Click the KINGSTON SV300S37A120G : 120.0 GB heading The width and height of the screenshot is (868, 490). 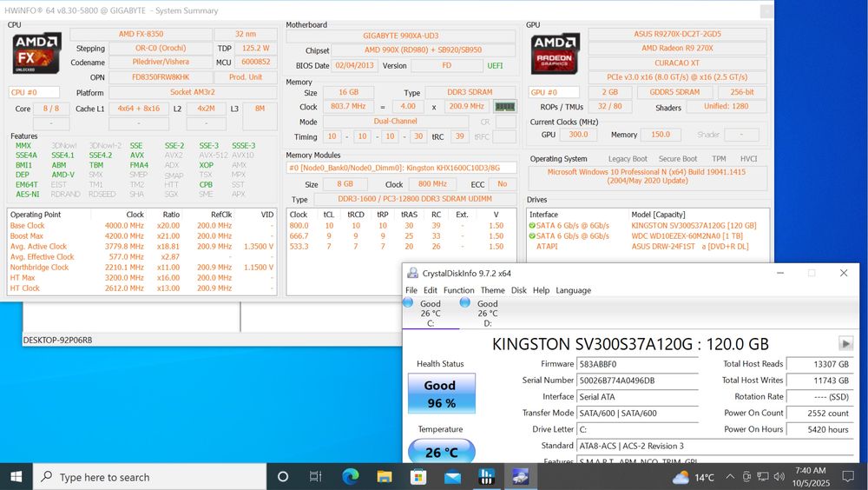[630, 344]
